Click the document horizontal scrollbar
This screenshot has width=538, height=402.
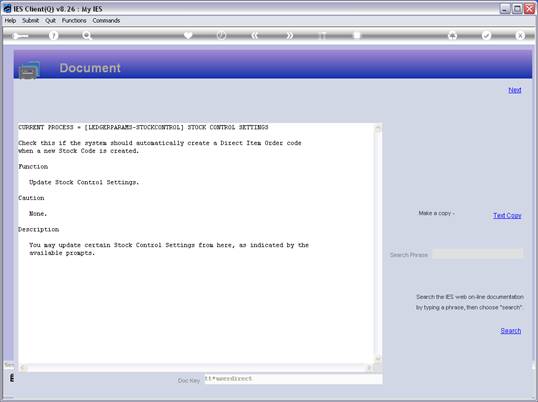(196, 368)
